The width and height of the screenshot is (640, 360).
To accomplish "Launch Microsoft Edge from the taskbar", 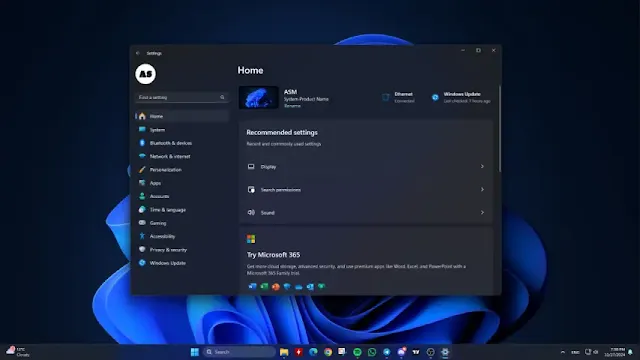I will [x=313, y=352].
